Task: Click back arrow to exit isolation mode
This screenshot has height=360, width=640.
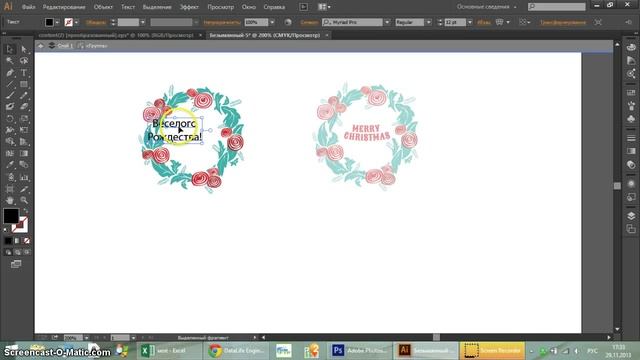Action: coord(41,46)
